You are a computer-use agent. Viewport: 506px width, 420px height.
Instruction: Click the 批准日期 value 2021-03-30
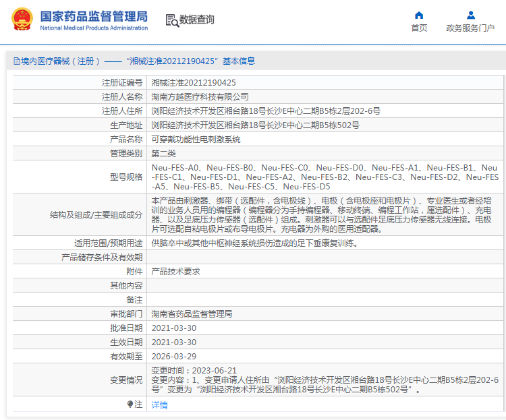tap(174, 328)
